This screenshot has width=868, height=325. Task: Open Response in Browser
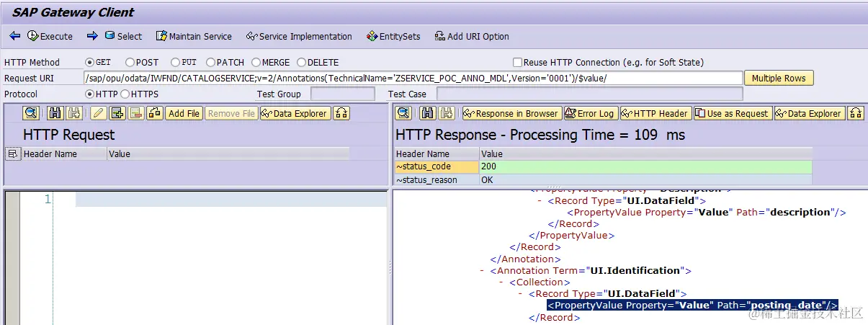(511, 113)
